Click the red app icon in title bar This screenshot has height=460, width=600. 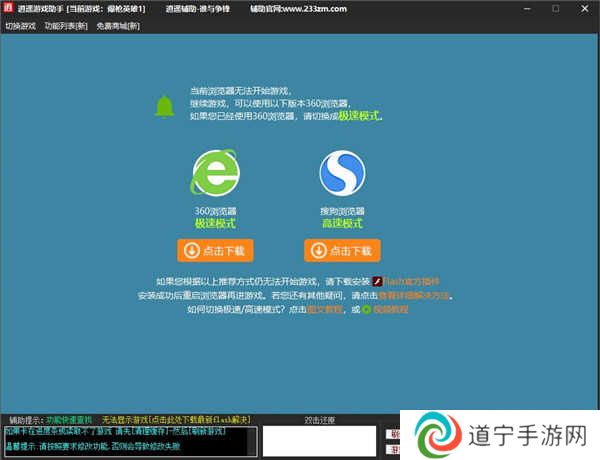click(8, 8)
